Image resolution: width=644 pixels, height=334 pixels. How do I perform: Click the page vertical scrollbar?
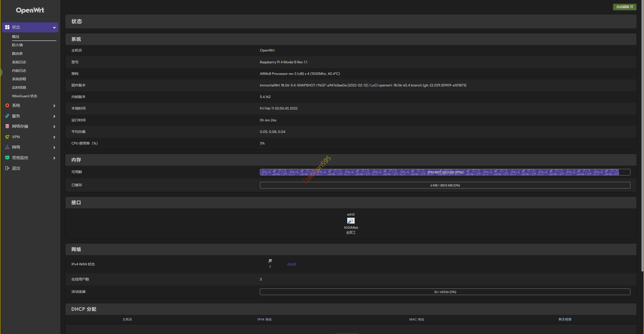642,136
